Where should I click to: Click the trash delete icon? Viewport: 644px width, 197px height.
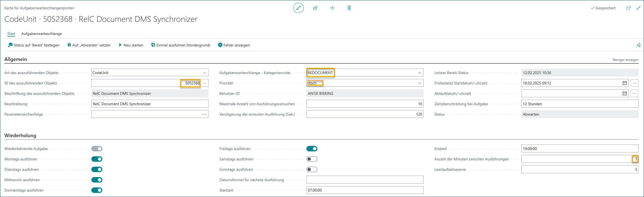(x=349, y=8)
